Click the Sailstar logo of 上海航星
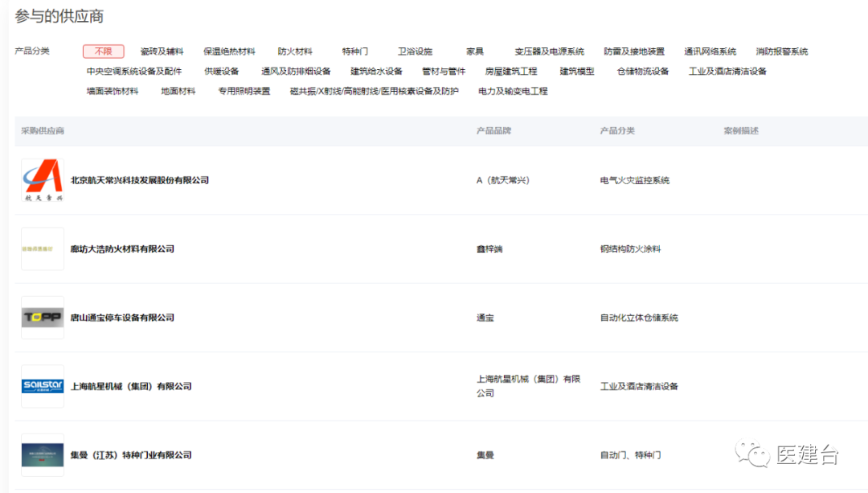This screenshot has width=868, height=493. (x=42, y=385)
